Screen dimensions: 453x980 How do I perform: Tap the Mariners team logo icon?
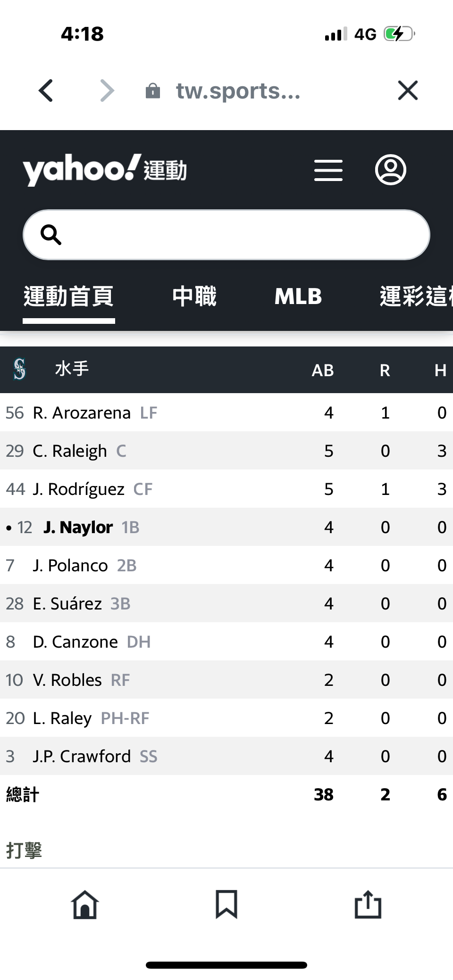click(x=20, y=369)
